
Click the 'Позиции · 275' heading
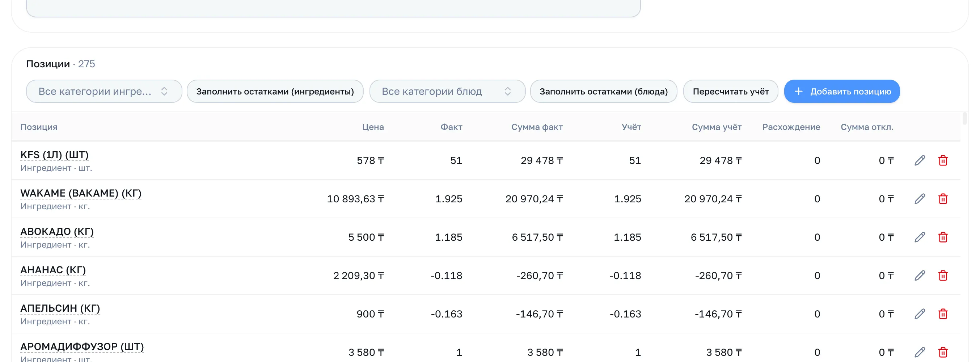(60, 64)
